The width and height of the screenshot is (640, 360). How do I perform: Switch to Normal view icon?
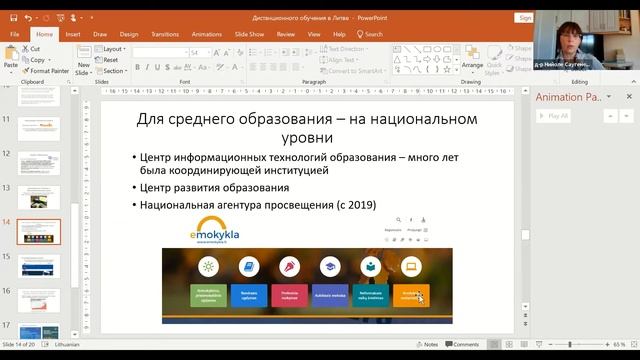coord(494,344)
